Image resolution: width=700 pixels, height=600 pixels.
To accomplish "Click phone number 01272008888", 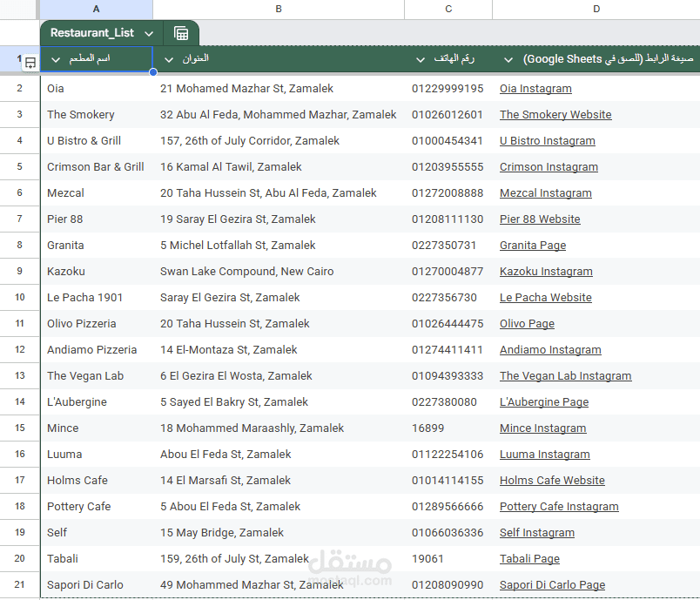I will tap(448, 192).
